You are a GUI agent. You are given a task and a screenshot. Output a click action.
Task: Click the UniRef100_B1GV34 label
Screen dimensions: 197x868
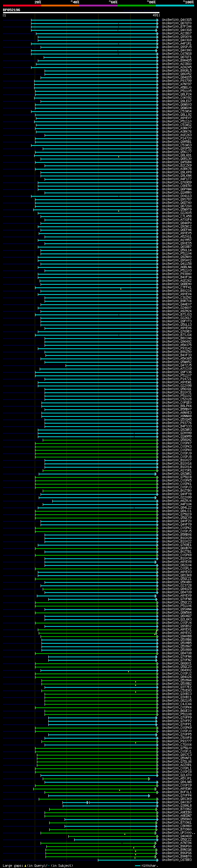point(177,558)
